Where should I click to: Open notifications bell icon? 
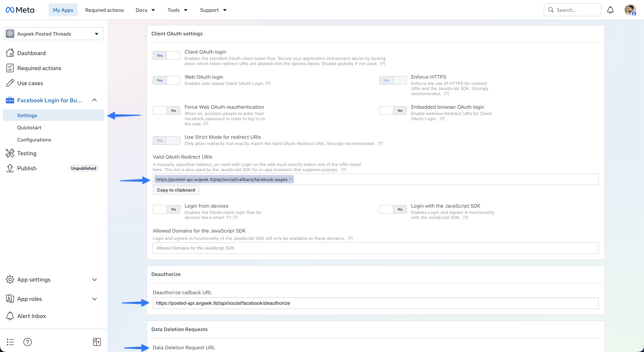(610, 10)
